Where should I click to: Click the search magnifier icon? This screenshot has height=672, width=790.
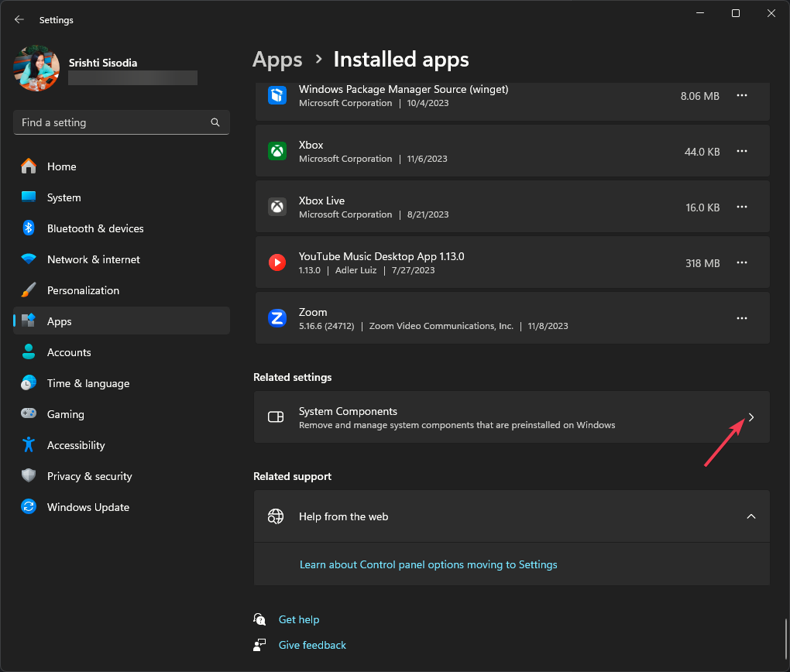215,122
